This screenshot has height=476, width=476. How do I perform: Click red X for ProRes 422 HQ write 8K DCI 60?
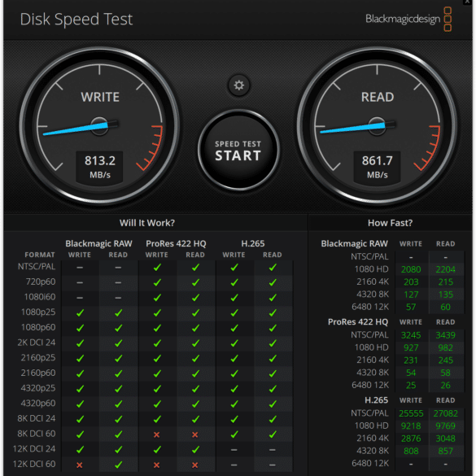[x=157, y=435]
